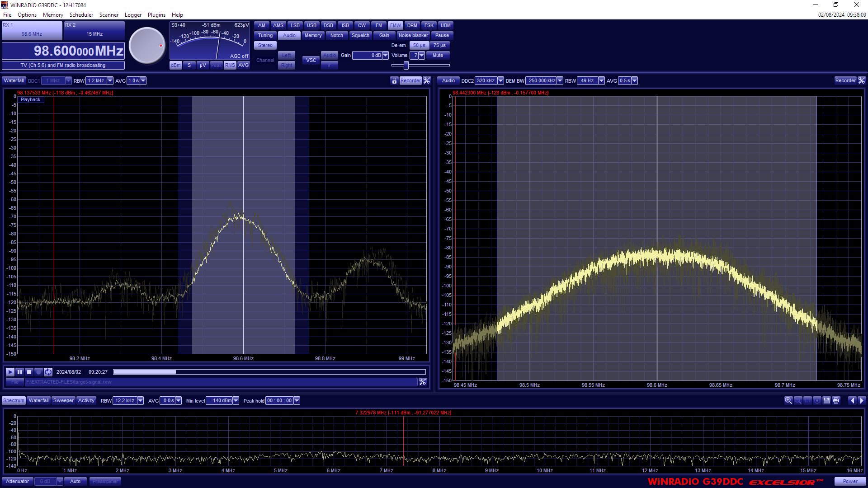
Task: Zoom in on the wideband spectrum
Action: tap(788, 400)
